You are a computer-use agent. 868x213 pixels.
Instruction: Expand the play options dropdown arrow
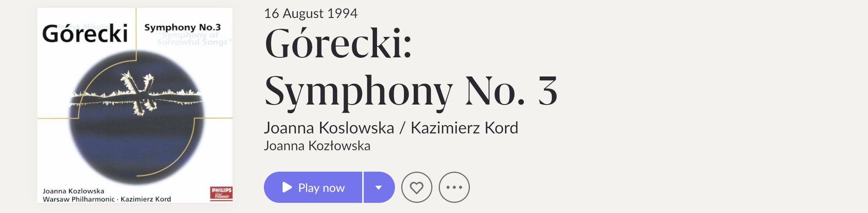point(379,188)
